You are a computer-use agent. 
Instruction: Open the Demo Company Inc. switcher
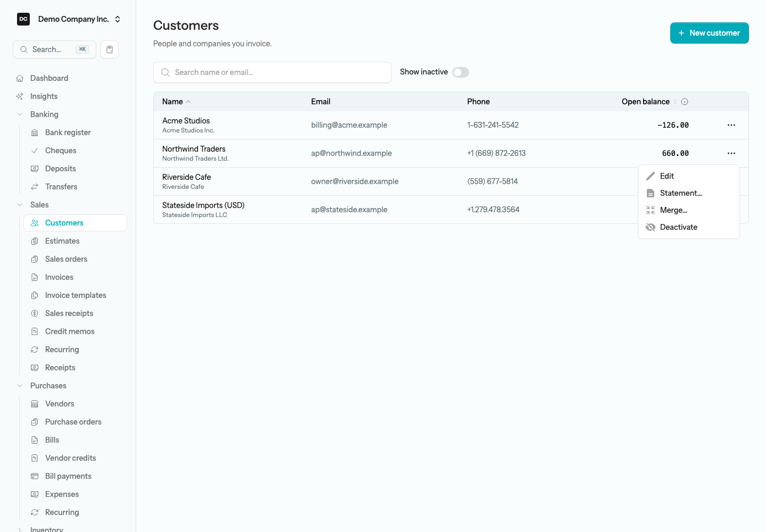tap(69, 19)
